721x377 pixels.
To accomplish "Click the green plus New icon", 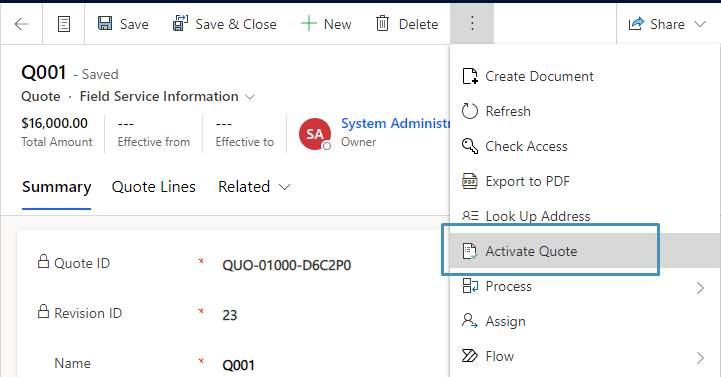I will click(309, 23).
